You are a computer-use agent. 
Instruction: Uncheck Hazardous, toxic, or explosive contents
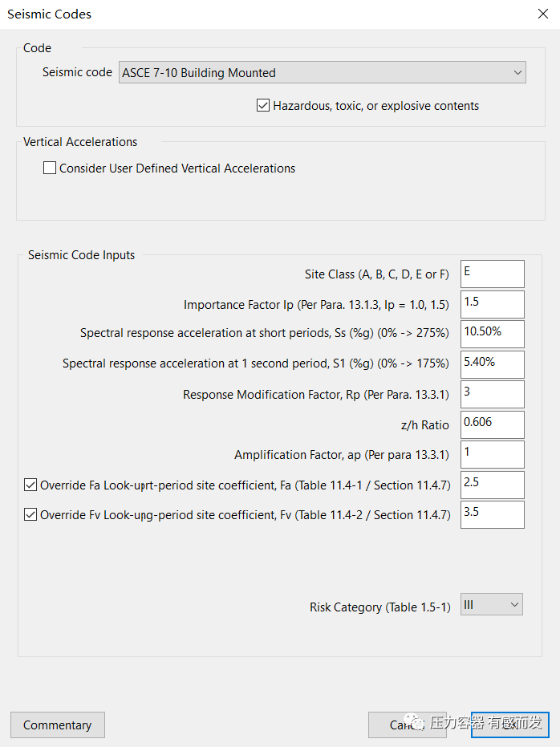263,105
